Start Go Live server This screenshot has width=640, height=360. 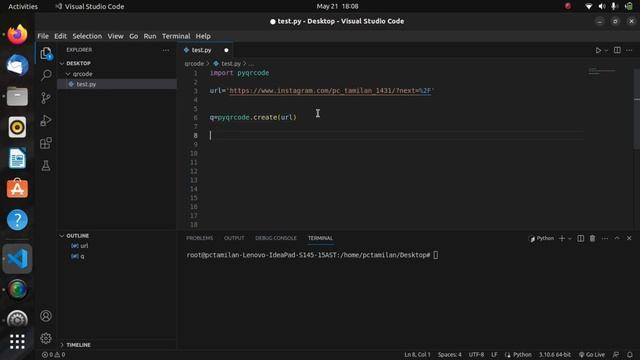point(592,355)
